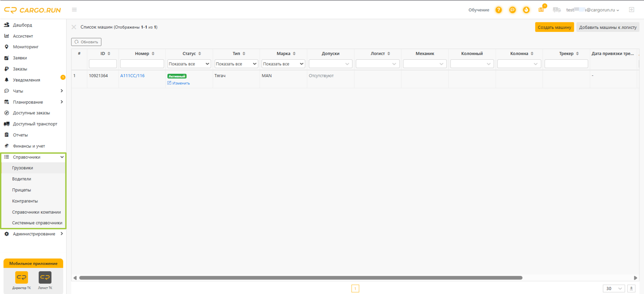The width and height of the screenshot is (644, 294).
Task: Click the Создать машину button
Action: tap(554, 27)
